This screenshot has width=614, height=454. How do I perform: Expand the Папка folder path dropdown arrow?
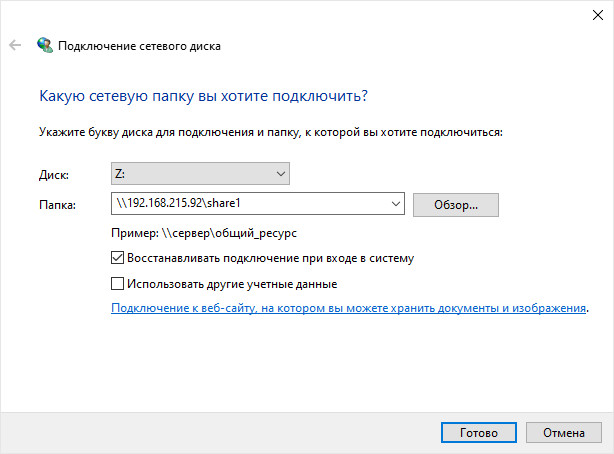pos(395,204)
